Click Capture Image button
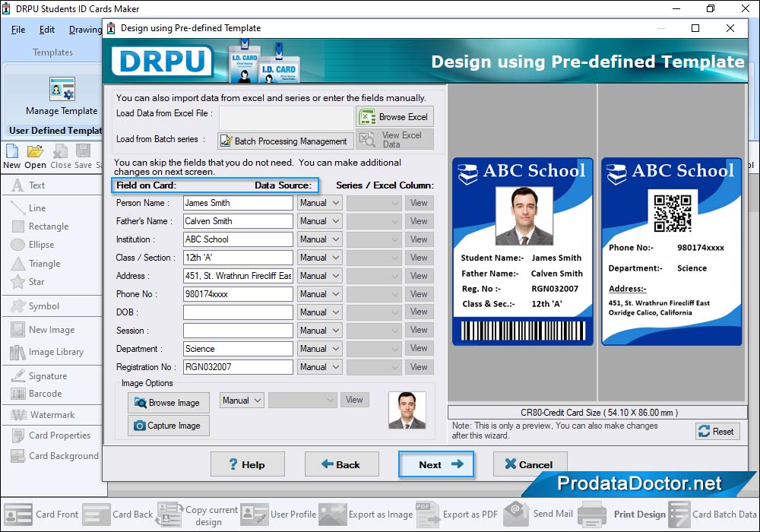This screenshot has width=760, height=532. [168, 426]
